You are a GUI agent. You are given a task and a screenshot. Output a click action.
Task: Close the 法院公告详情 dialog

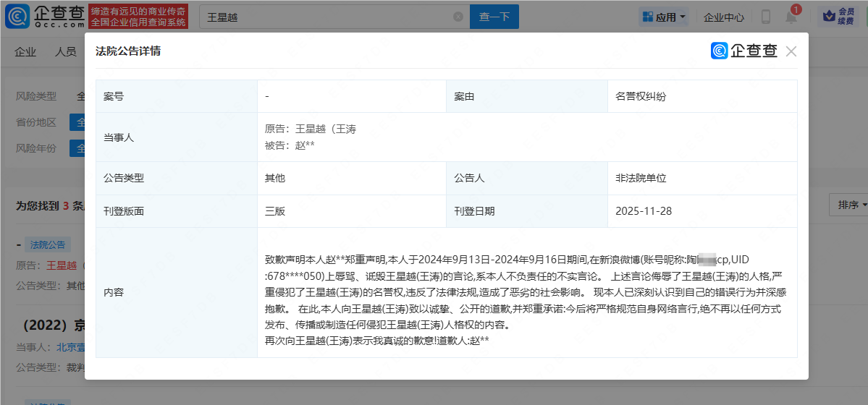[x=791, y=51]
